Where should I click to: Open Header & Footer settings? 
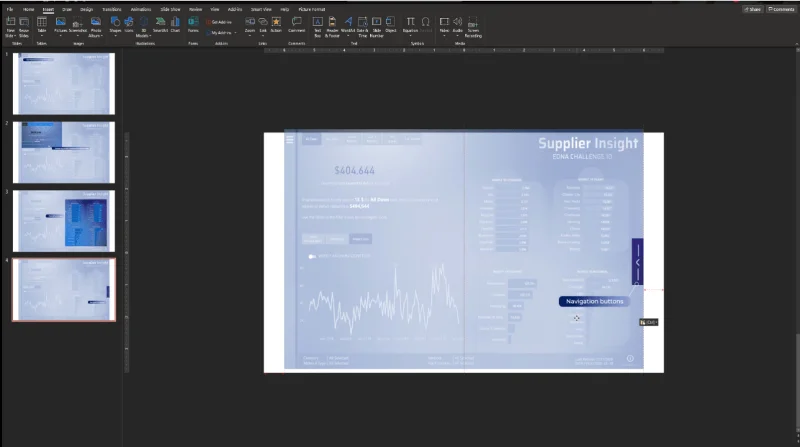pos(332,27)
